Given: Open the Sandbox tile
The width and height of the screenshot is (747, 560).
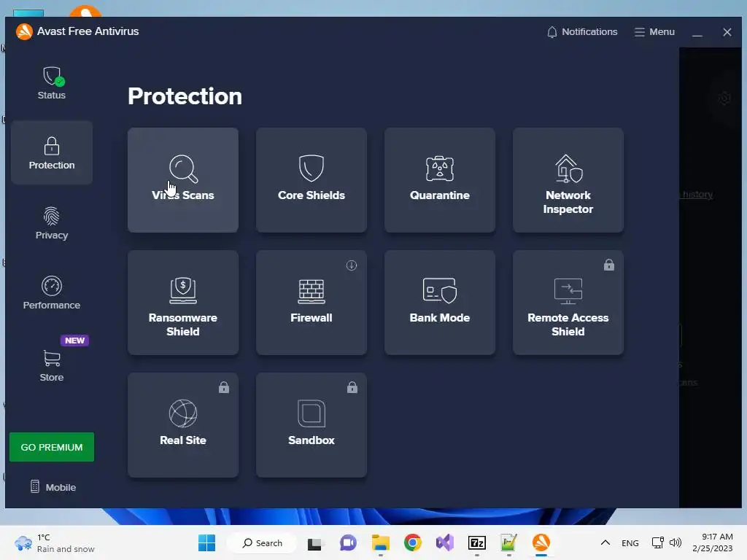Looking at the screenshot, I should pyautogui.click(x=311, y=425).
